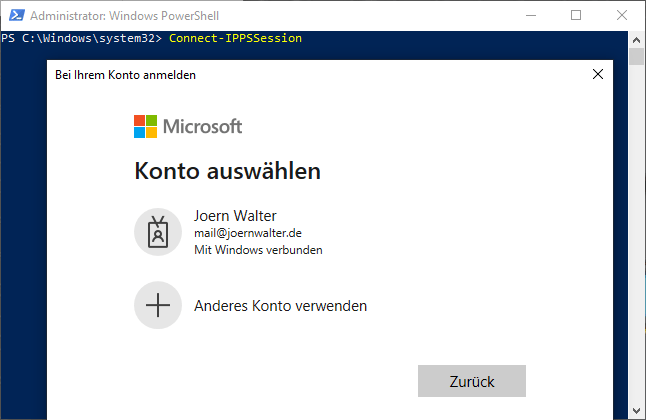Pick the Joern Walter account name
This screenshot has width=646, height=420.
point(235,215)
